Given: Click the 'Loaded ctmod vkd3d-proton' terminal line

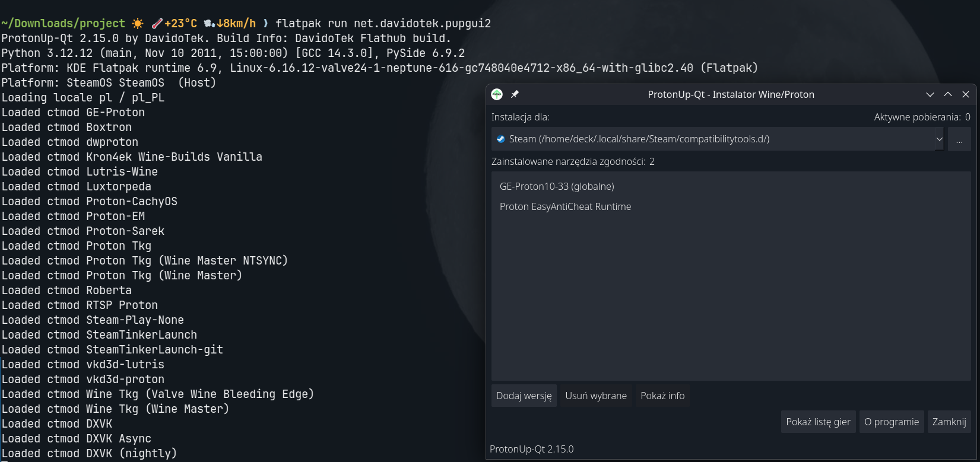Looking at the screenshot, I should (83, 380).
